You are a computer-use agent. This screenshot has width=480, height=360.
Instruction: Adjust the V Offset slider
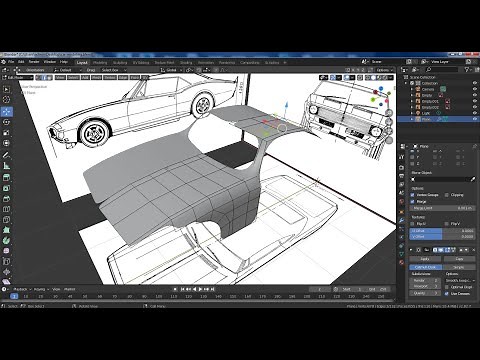coord(442,237)
